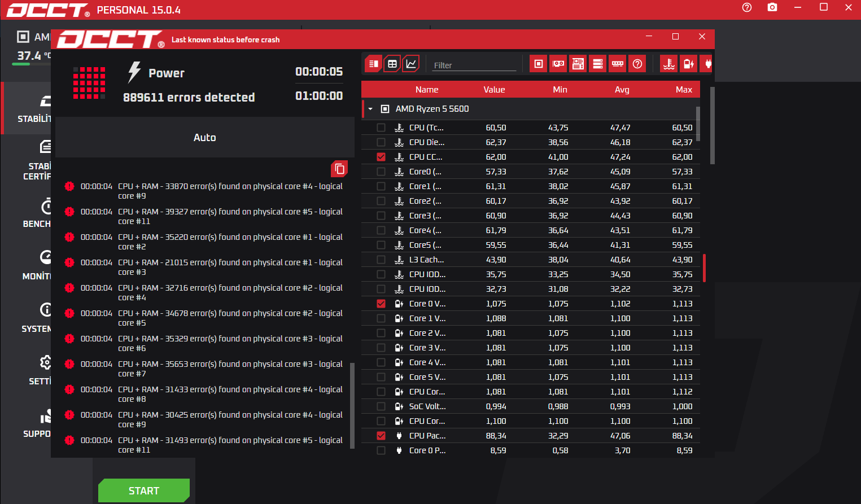Check the CPU Die temperature checkbox
The width and height of the screenshot is (861, 504).
pos(381,142)
